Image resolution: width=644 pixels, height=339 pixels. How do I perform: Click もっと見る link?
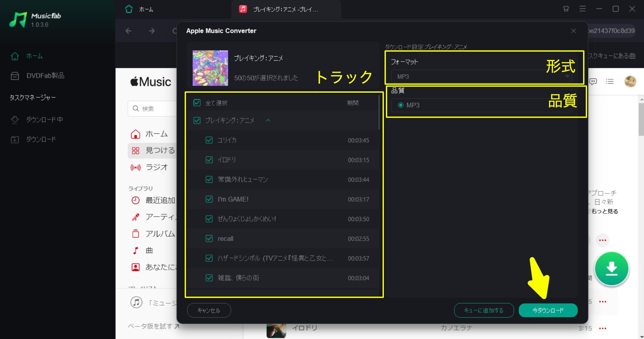(x=604, y=211)
